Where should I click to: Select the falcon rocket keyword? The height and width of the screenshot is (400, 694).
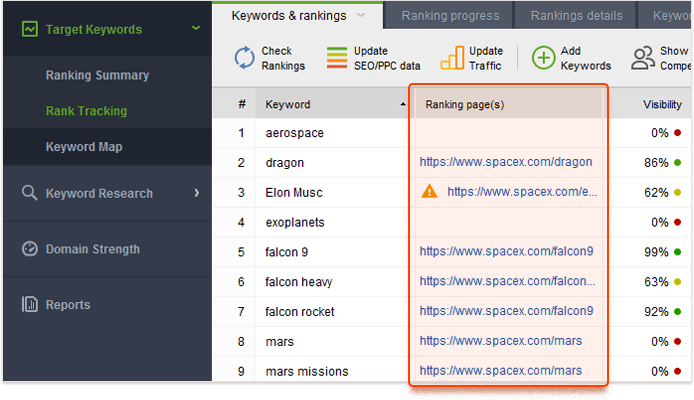pos(300,312)
